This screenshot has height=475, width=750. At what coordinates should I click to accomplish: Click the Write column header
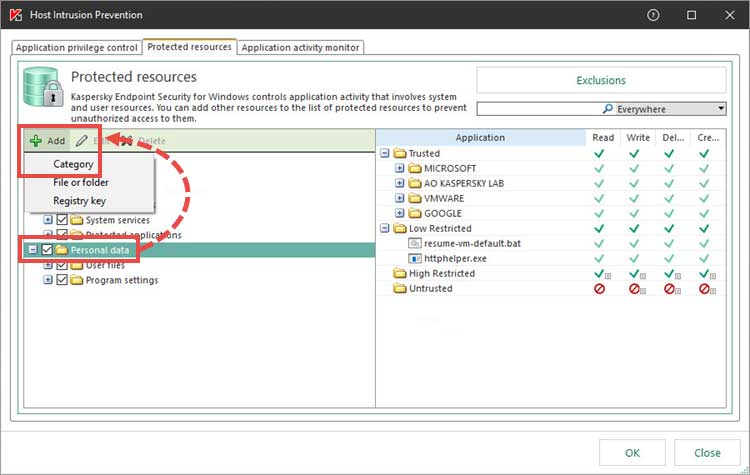coord(638,138)
